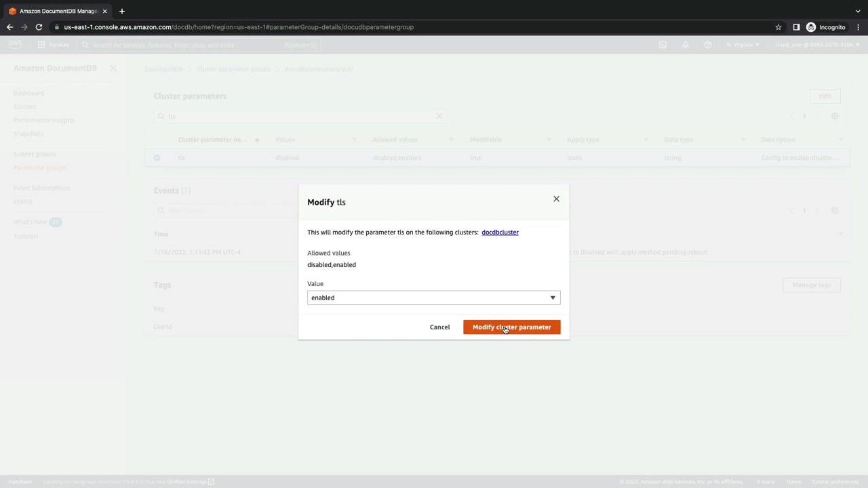Open Cookie preferences in footer

tap(835, 482)
